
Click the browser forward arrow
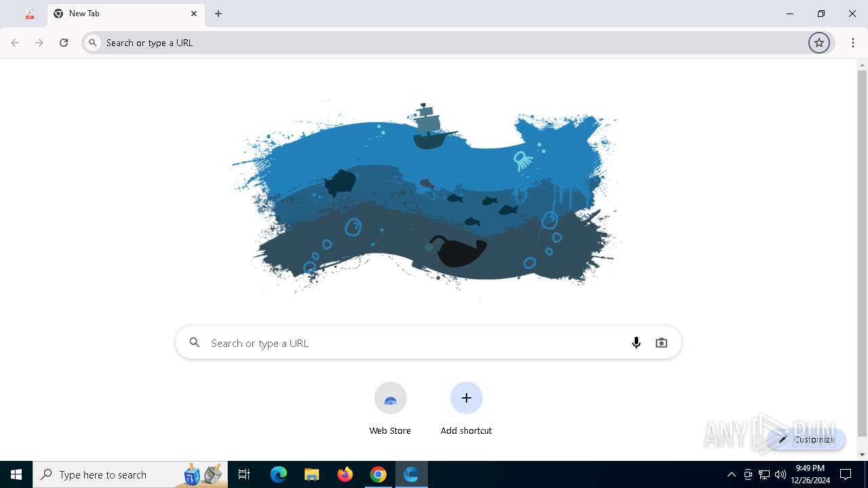tap(39, 43)
